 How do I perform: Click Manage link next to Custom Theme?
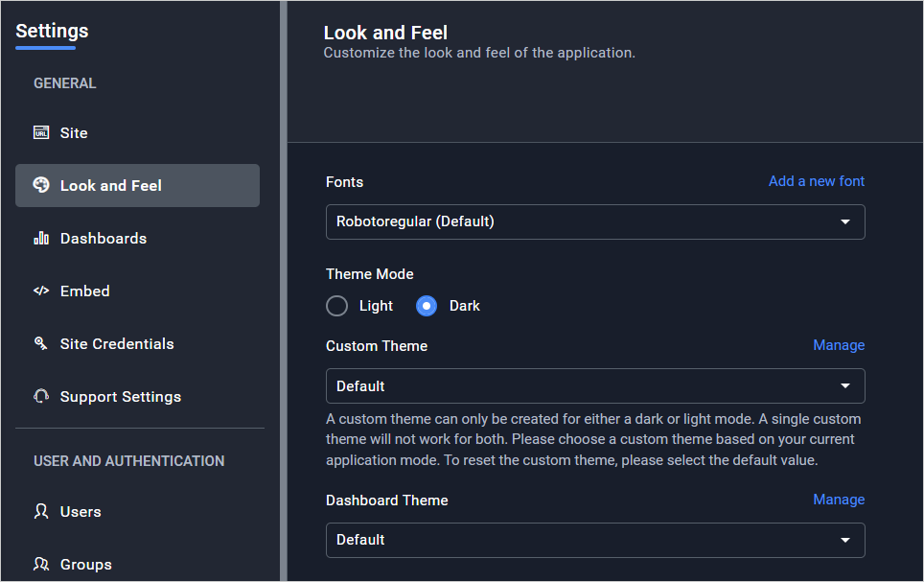click(x=839, y=345)
